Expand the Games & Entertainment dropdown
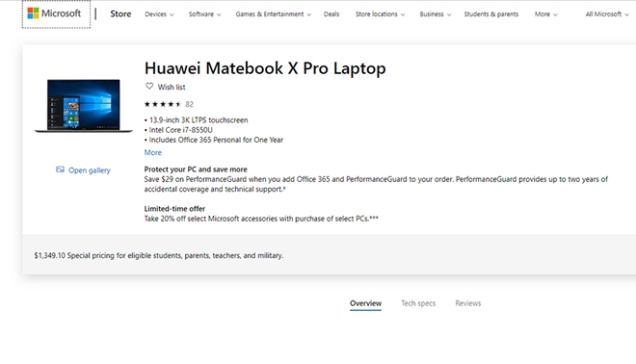The height and width of the screenshot is (364, 636). point(273,14)
